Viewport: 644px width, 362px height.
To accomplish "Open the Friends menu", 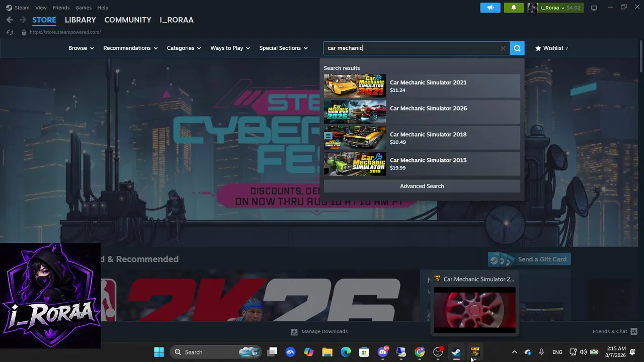I will (x=61, y=8).
